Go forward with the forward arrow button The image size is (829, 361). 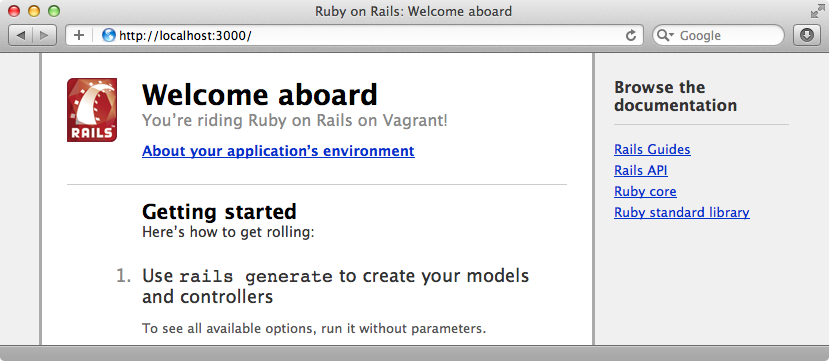tap(44, 35)
